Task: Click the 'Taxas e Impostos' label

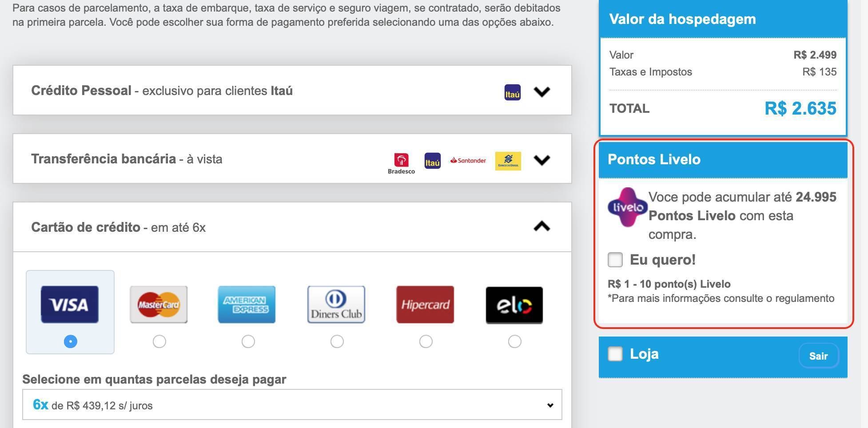Action: [x=650, y=72]
